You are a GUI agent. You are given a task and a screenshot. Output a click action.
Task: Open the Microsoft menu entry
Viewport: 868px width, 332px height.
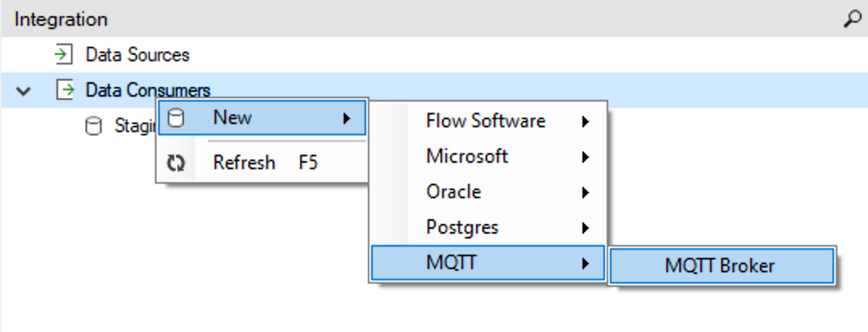pos(488,156)
